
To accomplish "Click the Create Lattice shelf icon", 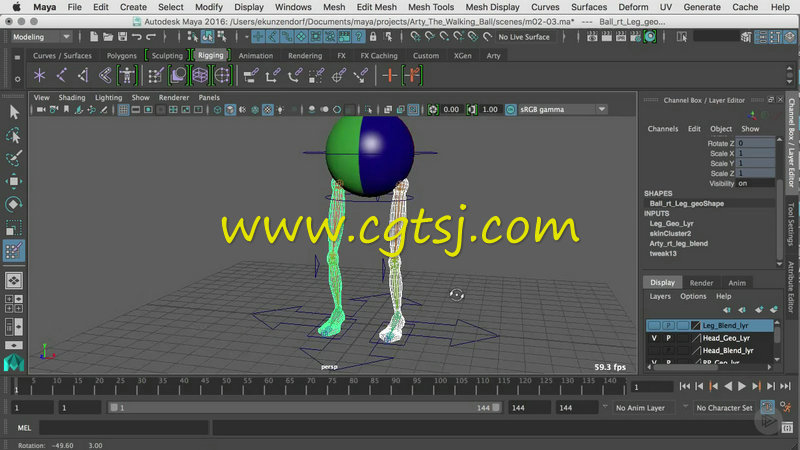I will (199, 76).
